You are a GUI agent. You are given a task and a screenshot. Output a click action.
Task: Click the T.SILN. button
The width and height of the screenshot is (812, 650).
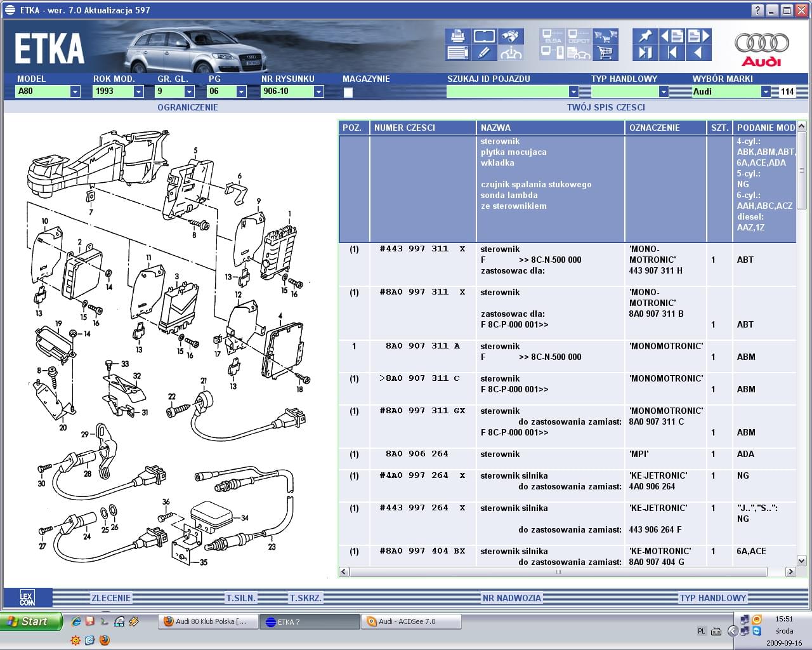[x=241, y=598]
